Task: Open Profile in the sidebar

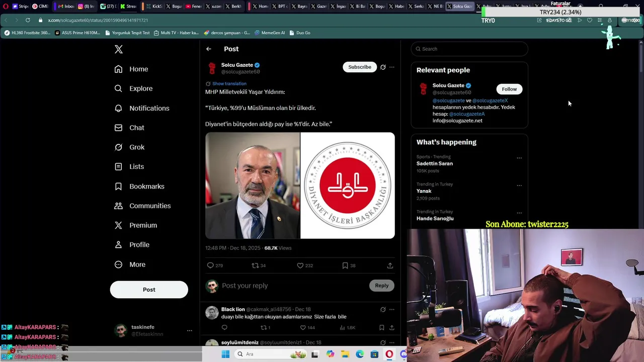Action: click(132, 245)
